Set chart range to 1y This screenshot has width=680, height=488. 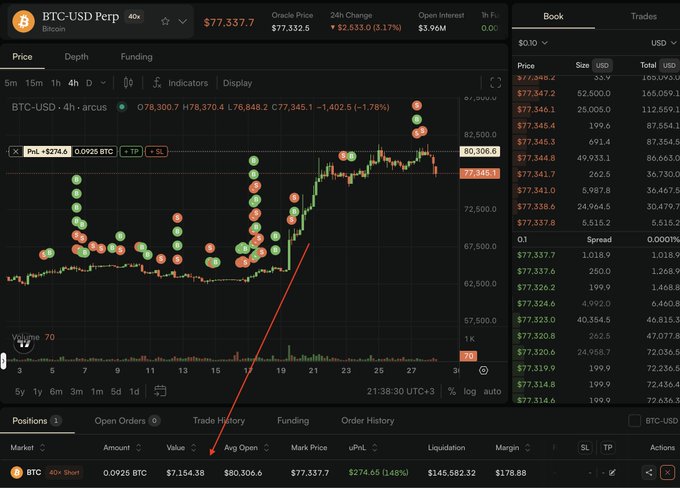38,391
